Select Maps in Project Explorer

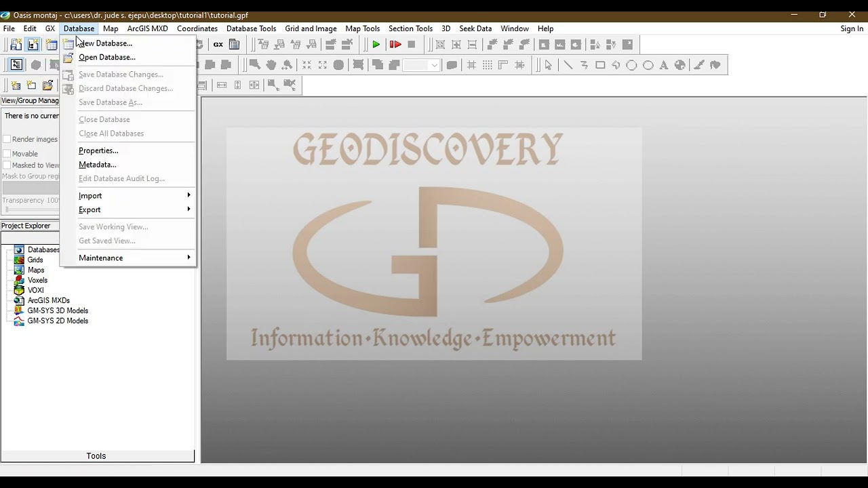(36, 270)
